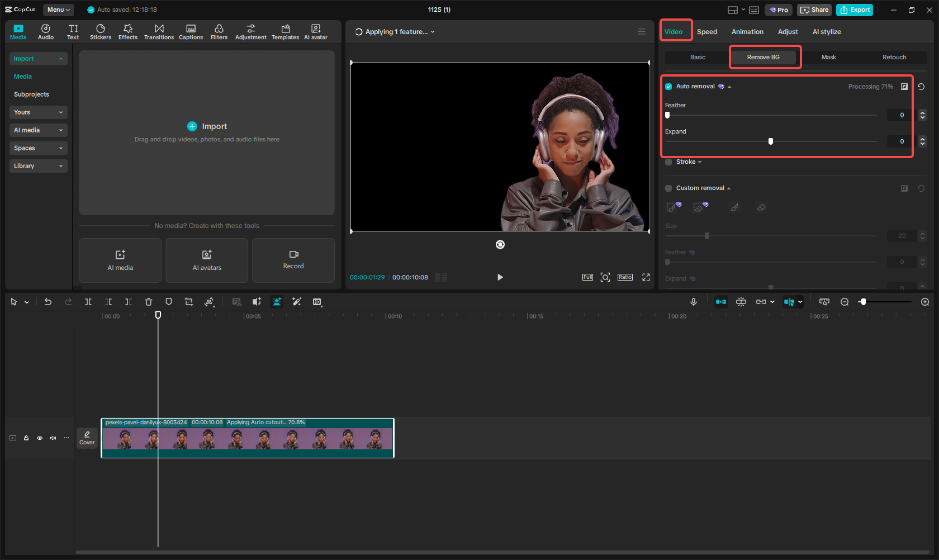Open the Filters panel
Viewport: 939px width, 560px height.
pos(219,31)
